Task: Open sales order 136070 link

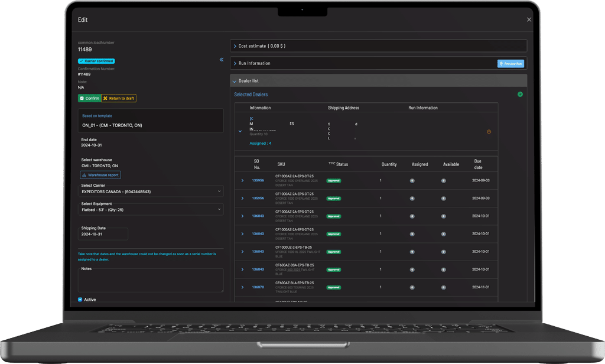Action: coord(258,287)
